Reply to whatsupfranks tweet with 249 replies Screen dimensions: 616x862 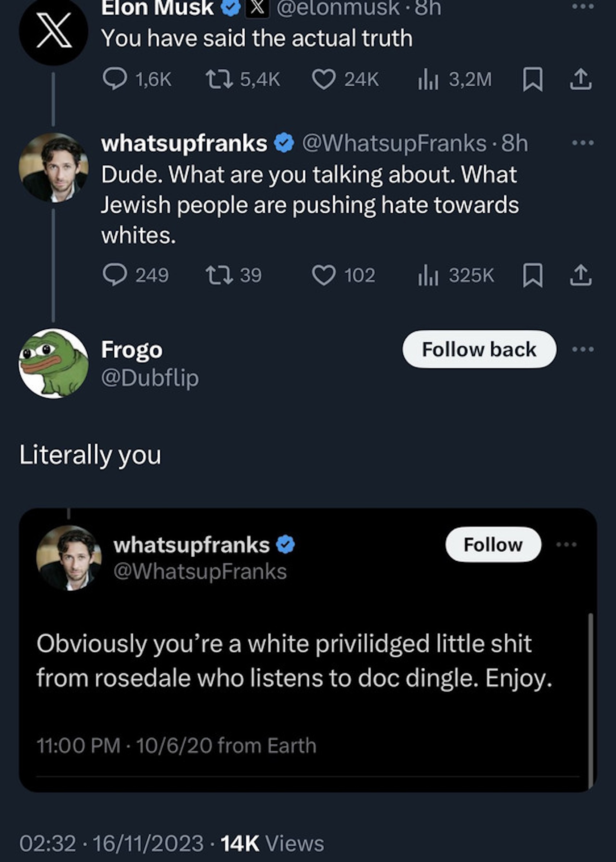pyautogui.click(x=115, y=275)
